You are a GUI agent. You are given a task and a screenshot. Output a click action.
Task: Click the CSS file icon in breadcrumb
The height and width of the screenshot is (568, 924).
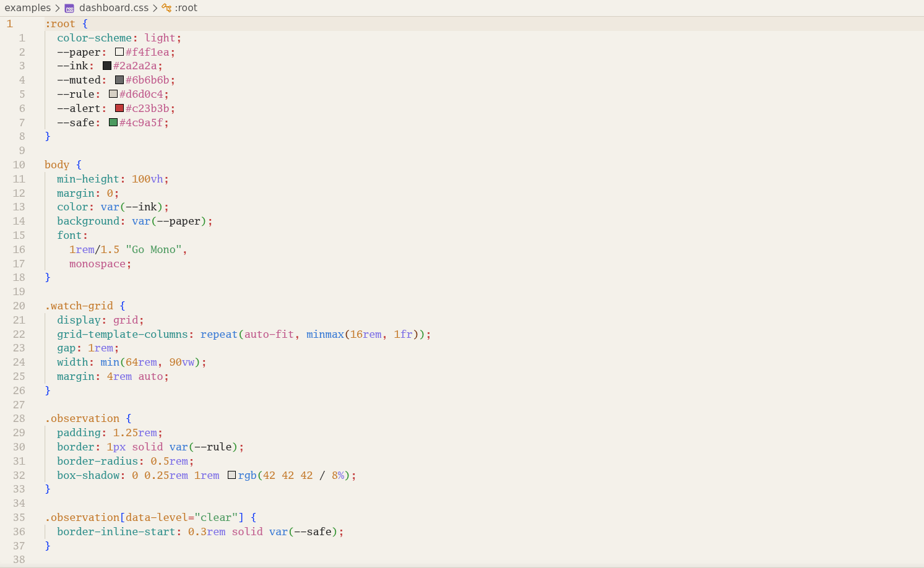tap(69, 9)
